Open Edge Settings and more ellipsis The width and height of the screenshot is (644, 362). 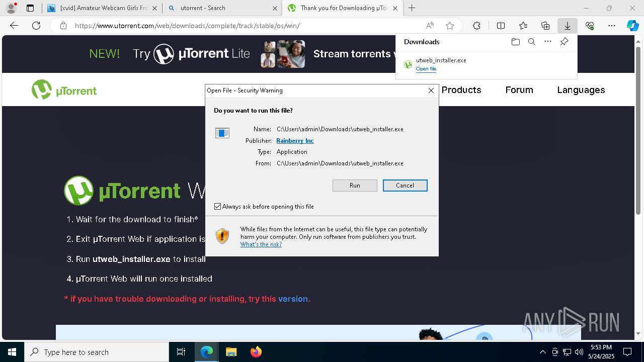tap(612, 26)
